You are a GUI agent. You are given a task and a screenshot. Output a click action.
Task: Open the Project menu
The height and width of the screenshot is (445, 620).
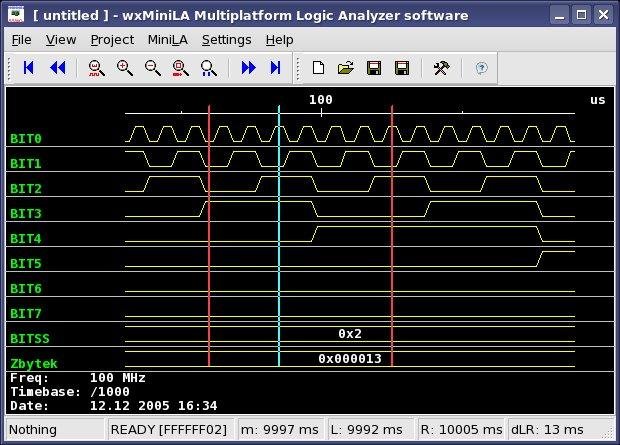(x=112, y=40)
